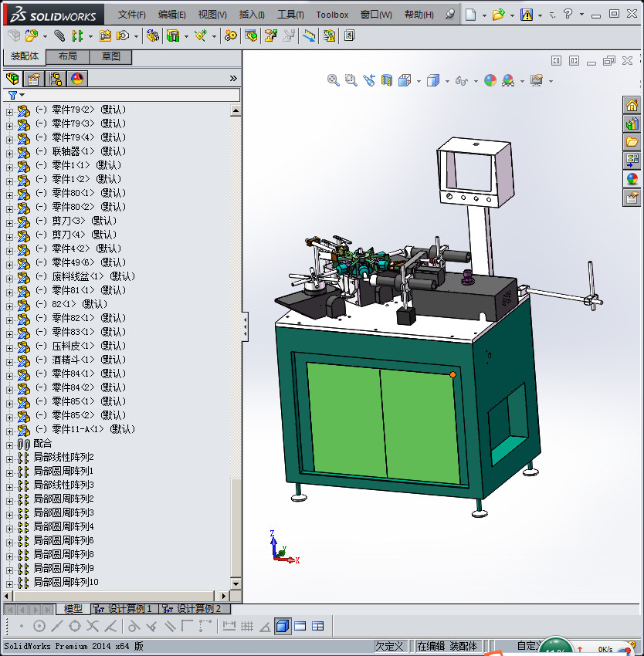Click the new document icon
The image size is (644, 656).
point(470,15)
